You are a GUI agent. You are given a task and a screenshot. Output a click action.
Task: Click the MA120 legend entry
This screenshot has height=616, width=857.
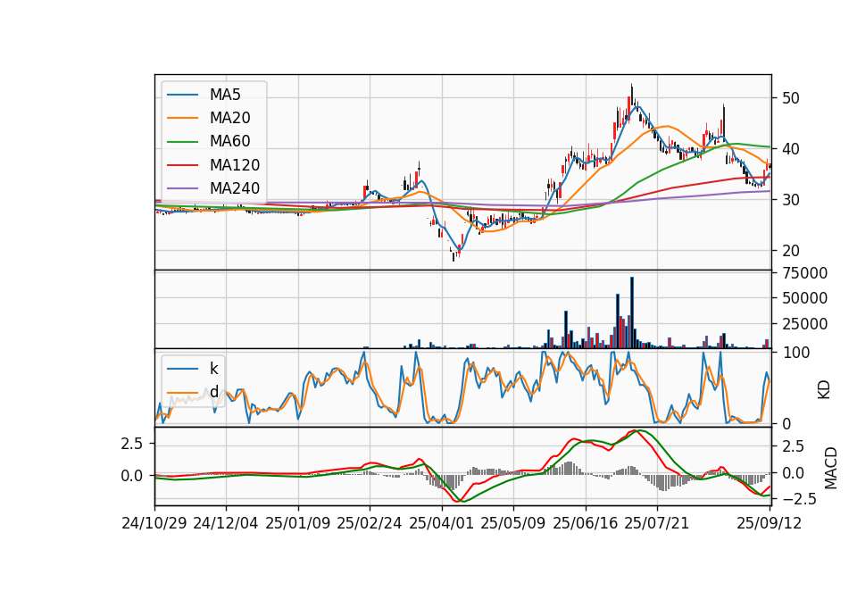pyautogui.click(x=215, y=164)
